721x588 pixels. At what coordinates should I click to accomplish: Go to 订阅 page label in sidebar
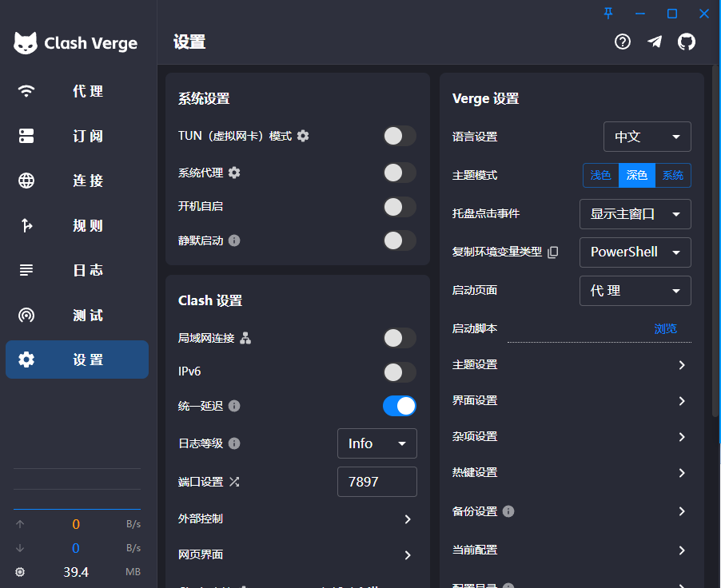click(88, 136)
